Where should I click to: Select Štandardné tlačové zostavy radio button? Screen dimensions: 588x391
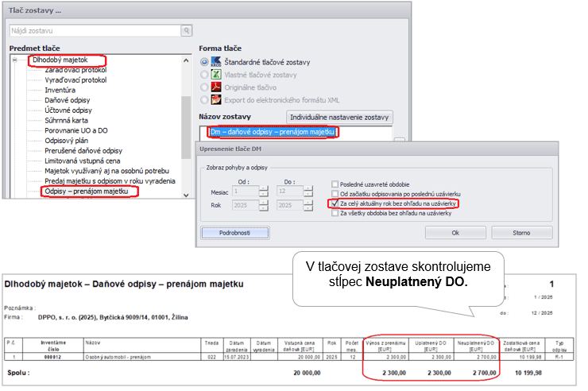[204, 62]
